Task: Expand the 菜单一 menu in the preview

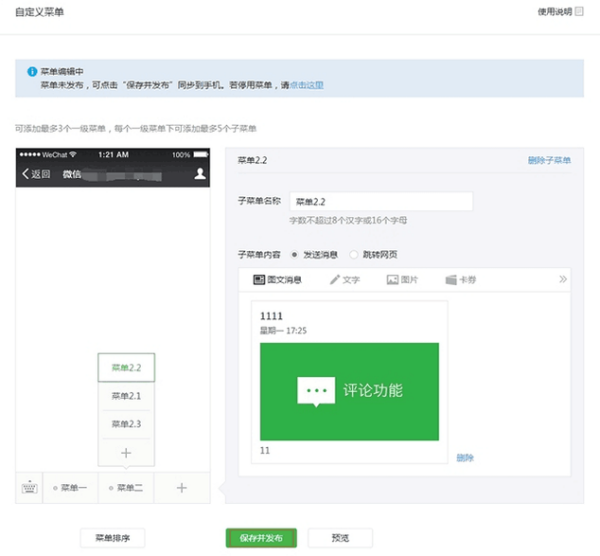Action: point(70,487)
